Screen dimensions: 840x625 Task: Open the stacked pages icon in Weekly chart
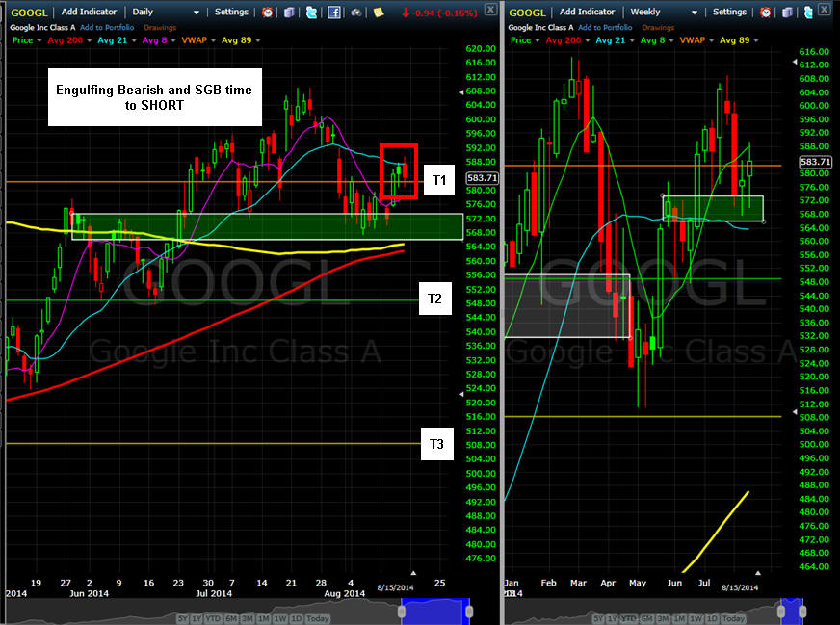[788, 12]
